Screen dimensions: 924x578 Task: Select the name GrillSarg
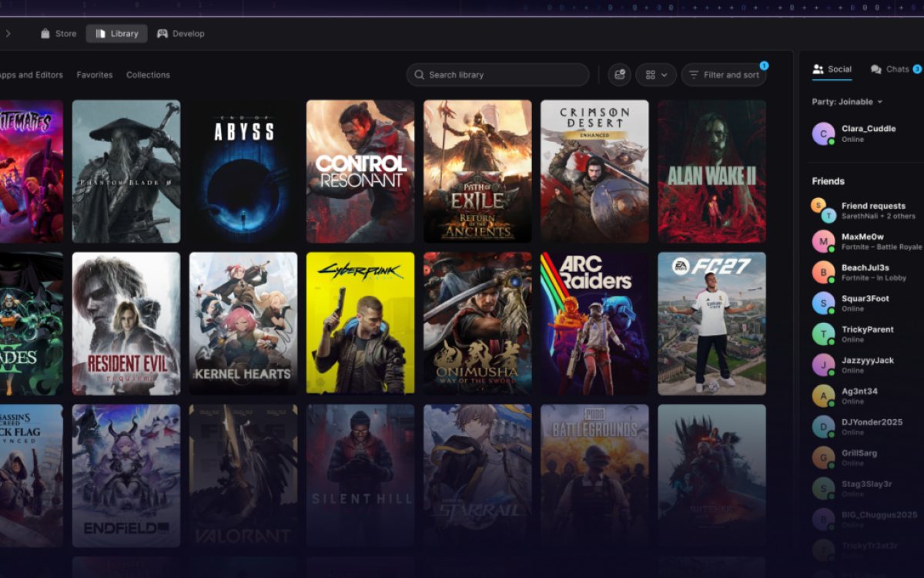pos(859,452)
